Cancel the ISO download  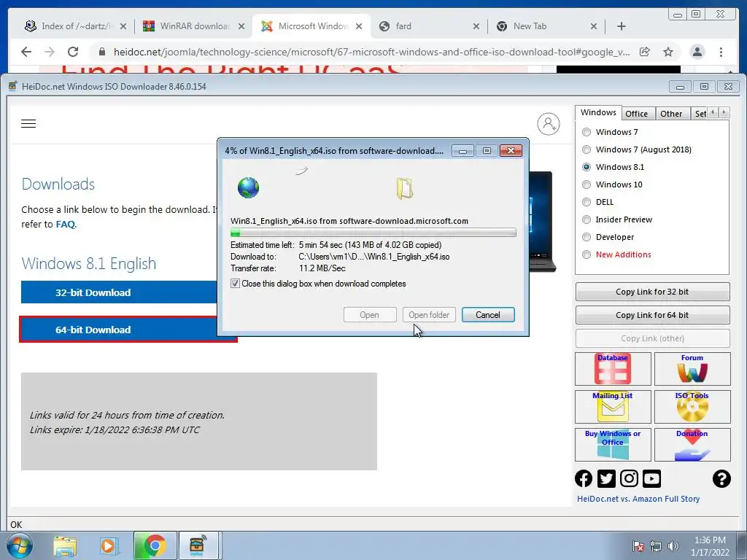click(488, 315)
